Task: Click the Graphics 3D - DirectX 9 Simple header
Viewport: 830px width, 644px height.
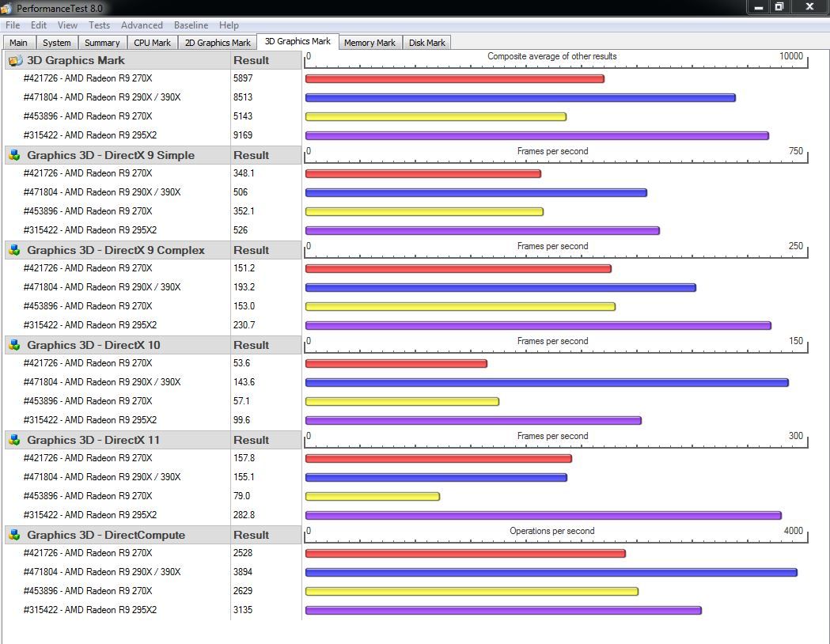Action: point(118,155)
